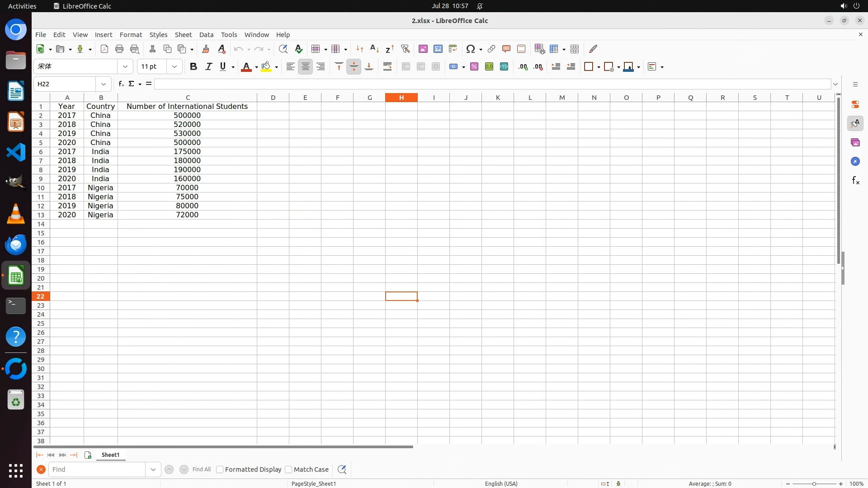
Task: Click the AutoFilter funnel icon
Action: [405, 49]
